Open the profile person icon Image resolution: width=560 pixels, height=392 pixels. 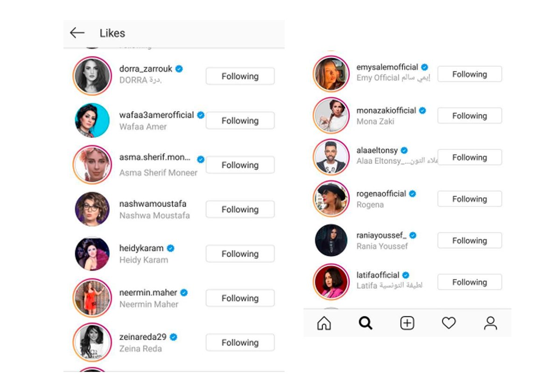pos(490,323)
